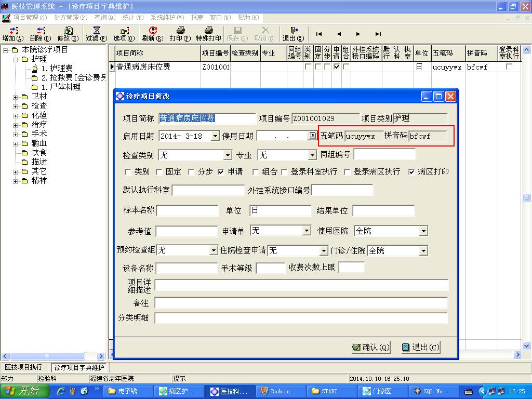Screen dimensions: 532x399
Task: Open the 处方管理 menu
Action: (x=70, y=18)
